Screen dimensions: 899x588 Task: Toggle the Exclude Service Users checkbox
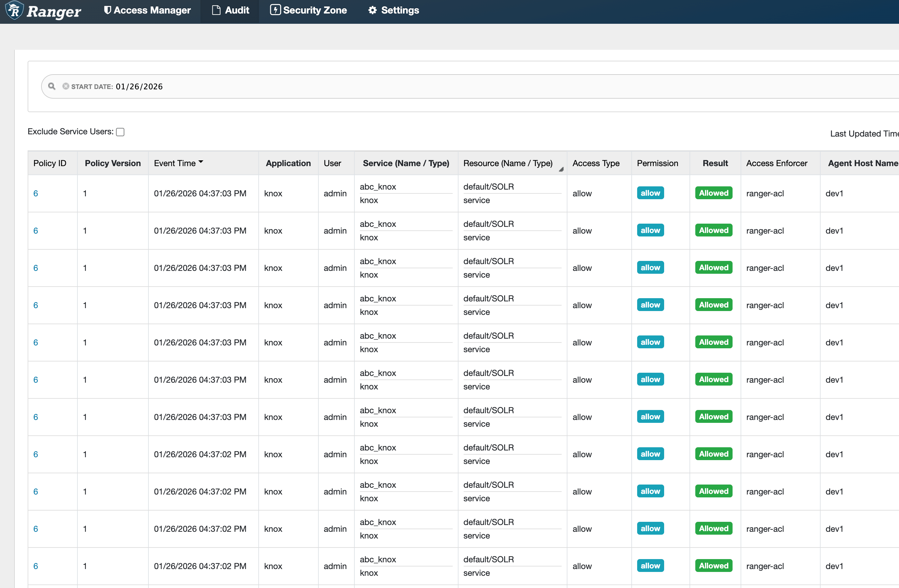(x=120, y=132)
